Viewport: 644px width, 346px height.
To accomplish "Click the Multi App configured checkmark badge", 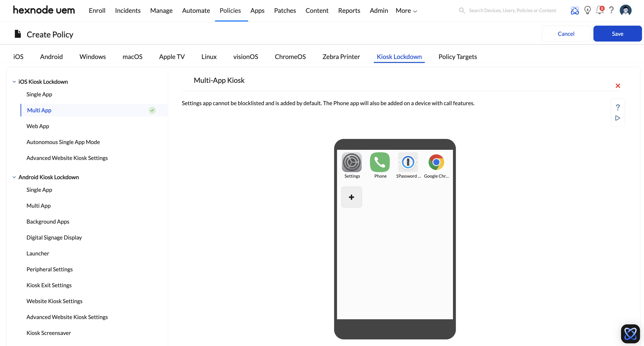I will 152,110.
